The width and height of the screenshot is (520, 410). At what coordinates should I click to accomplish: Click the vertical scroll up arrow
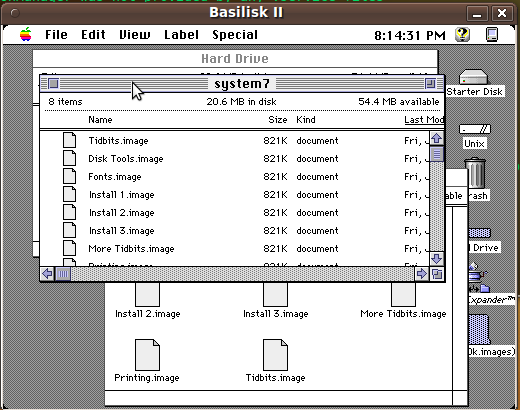click(437, 139)
